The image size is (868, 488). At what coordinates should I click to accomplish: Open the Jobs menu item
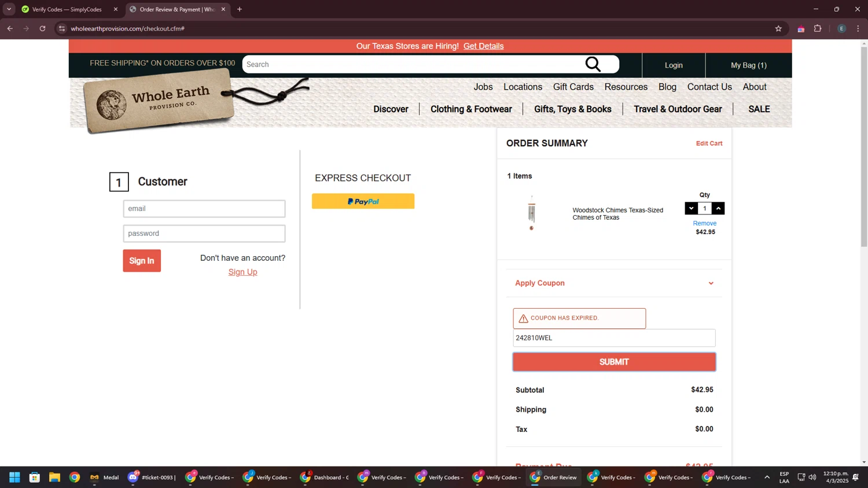click(x=483, y=87)
